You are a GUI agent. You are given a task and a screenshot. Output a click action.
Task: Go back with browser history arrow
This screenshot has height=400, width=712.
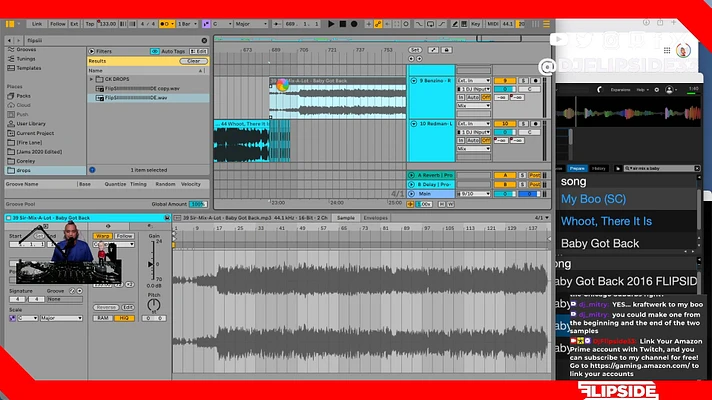point(10,40)
